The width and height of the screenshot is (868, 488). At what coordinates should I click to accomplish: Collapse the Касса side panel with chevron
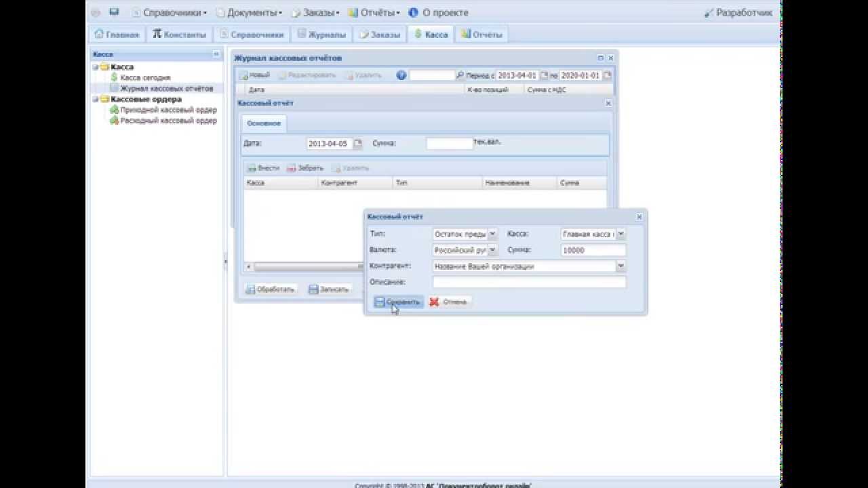[x=216, y=54]
